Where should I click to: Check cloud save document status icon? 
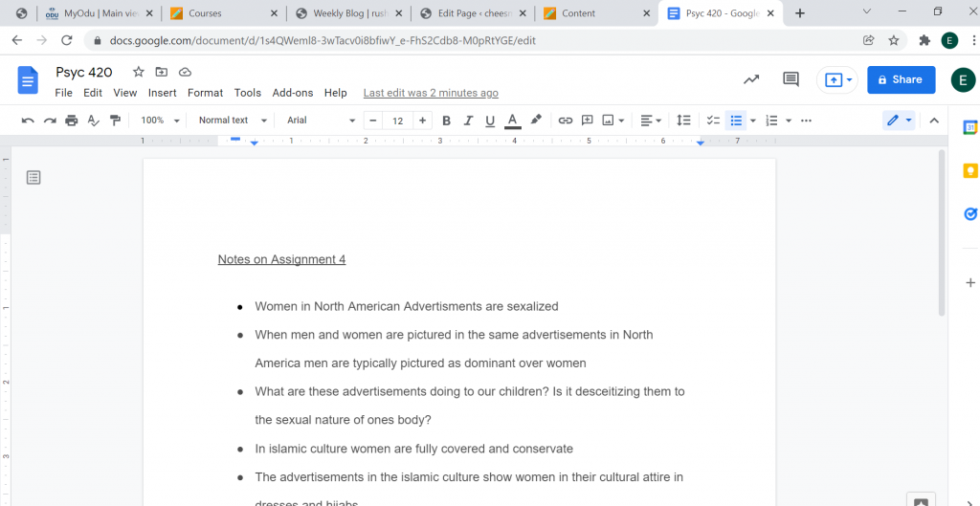185,72
